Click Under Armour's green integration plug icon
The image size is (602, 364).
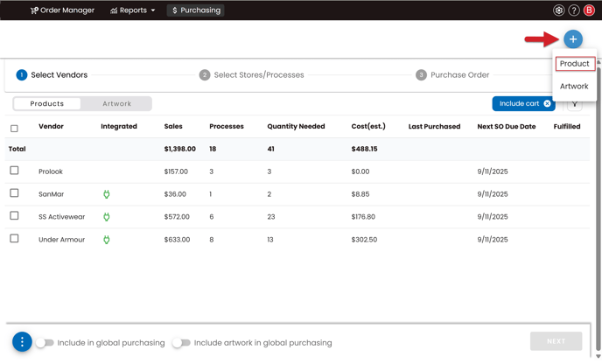107,240
